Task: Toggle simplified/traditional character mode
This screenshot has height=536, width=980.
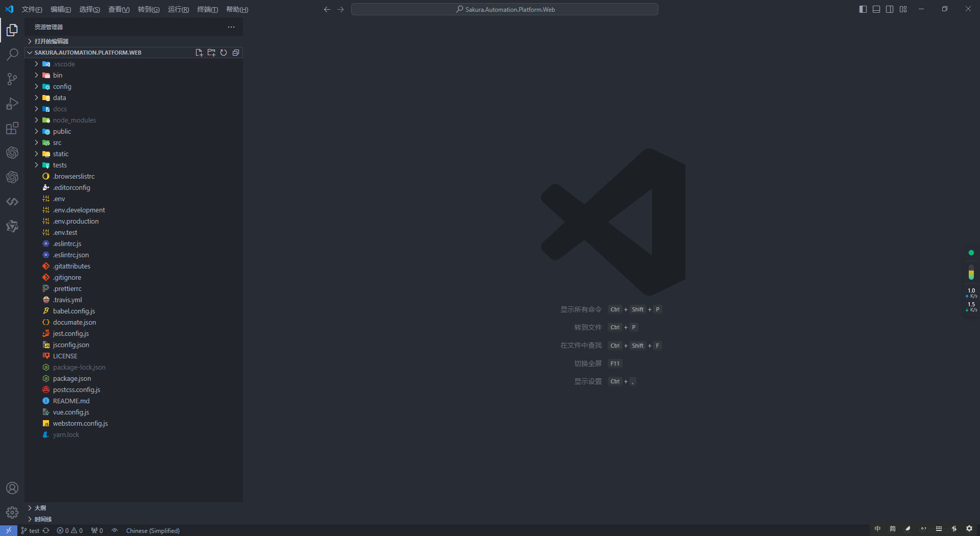Action: pyautogui.click(x=893, y=529)
